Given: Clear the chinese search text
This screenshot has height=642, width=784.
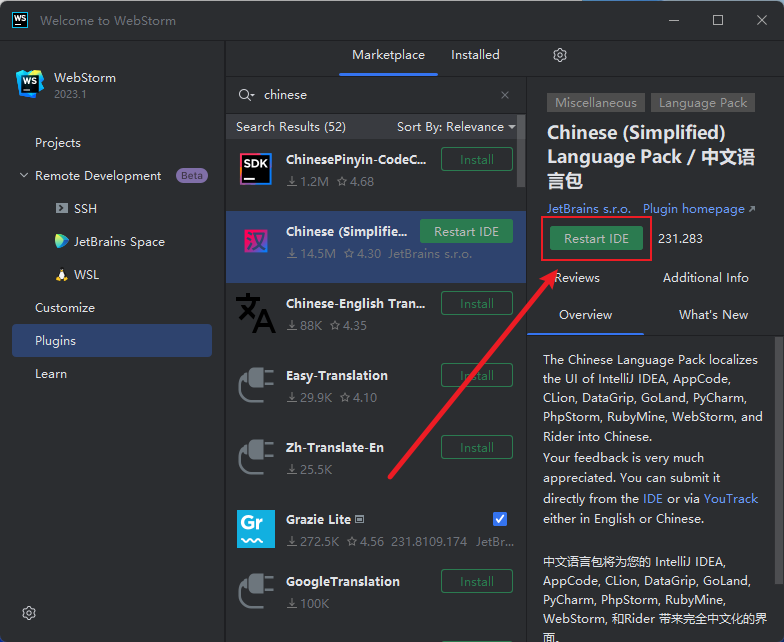Looking at the screenshot, I should [x=505, y=95].
